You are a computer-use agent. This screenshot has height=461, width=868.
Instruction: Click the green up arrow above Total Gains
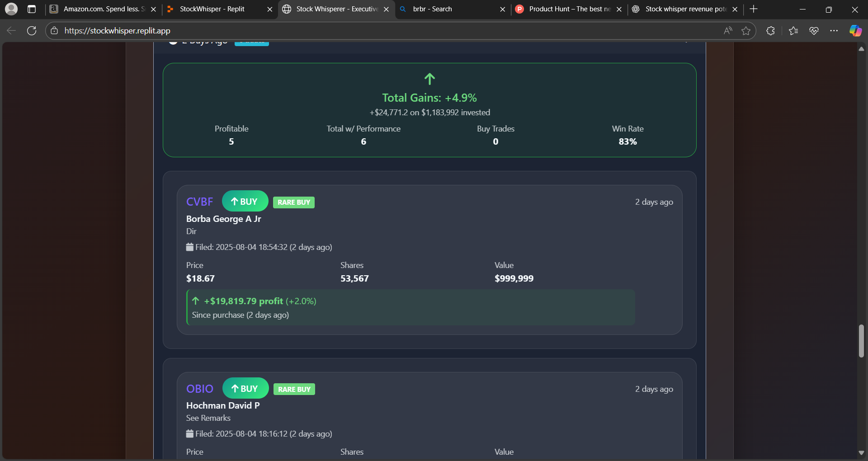point(429,79)
